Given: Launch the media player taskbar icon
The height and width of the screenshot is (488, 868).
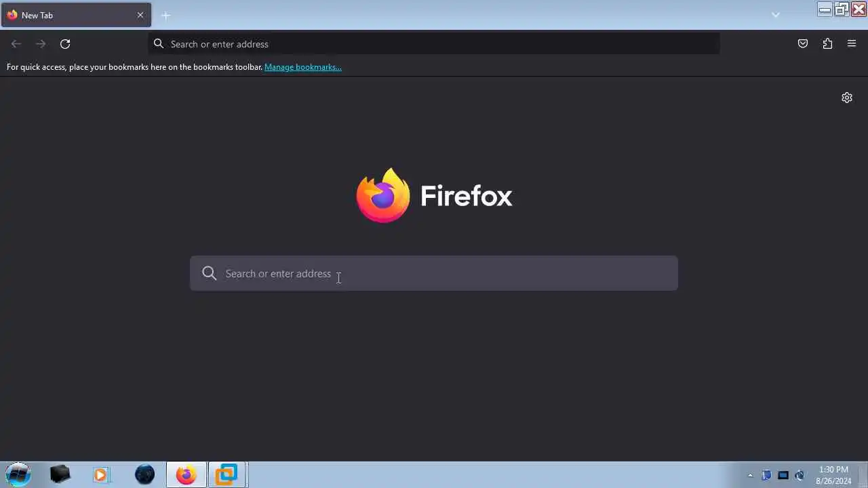Looking at the screenshot, I should [x=101, y=474].
